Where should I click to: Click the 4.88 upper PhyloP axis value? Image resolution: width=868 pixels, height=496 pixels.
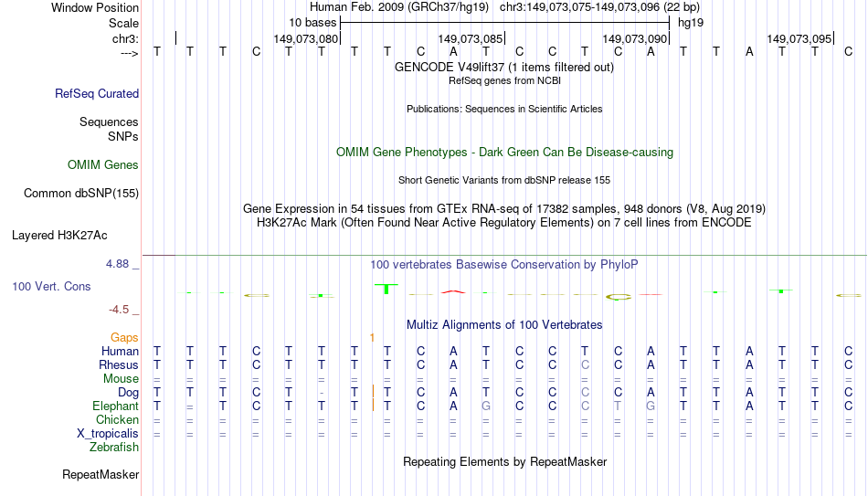point(117,264)
